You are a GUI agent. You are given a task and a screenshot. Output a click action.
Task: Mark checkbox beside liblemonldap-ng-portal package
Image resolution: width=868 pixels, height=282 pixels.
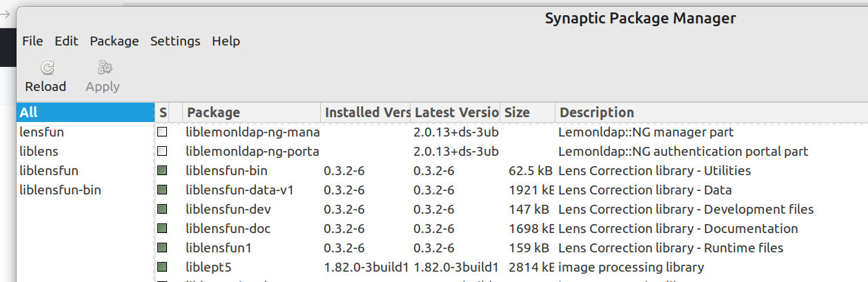point(162,151)
